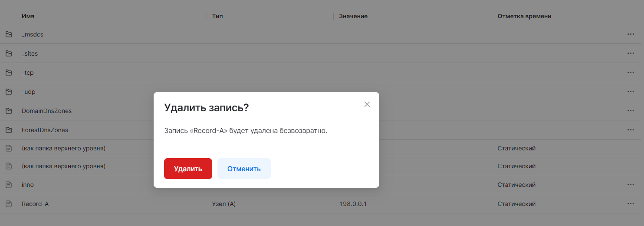Close the delete record dialog with X
This screenshot has width=644, height=226.
[367, 104]
